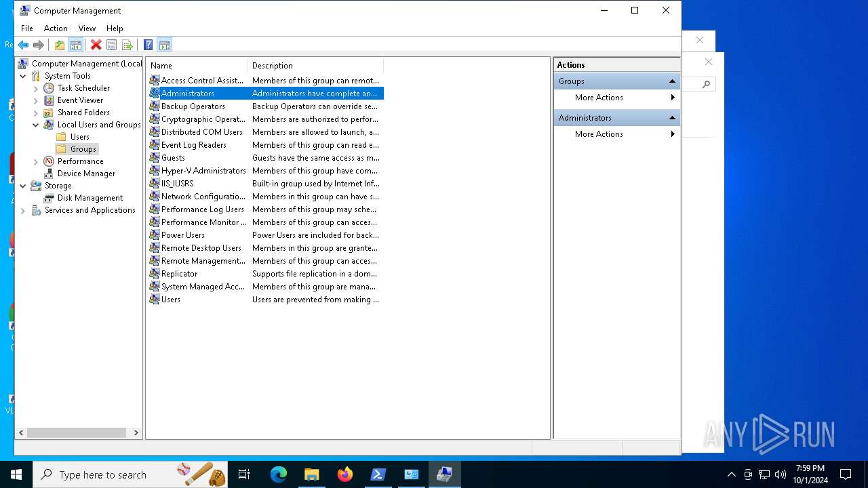The width and height of the screenshot is (868, 488).
Task: Click the Shared Folders icon in tree
Action: [49, 113]
